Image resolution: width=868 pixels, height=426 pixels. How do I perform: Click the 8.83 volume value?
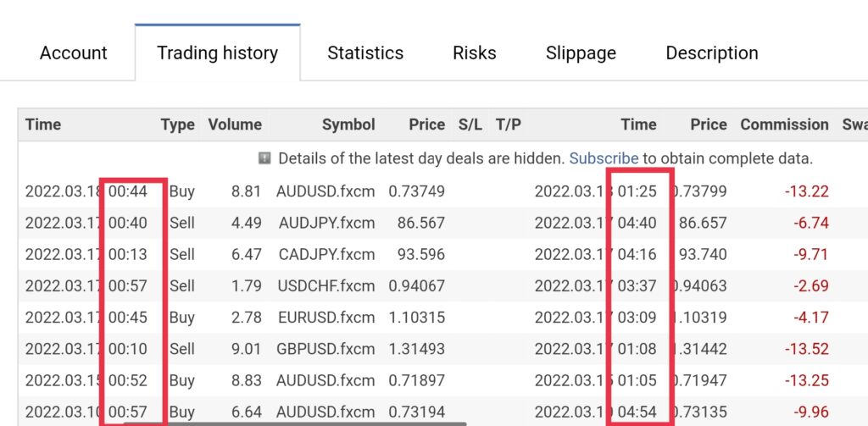(246, 380)
